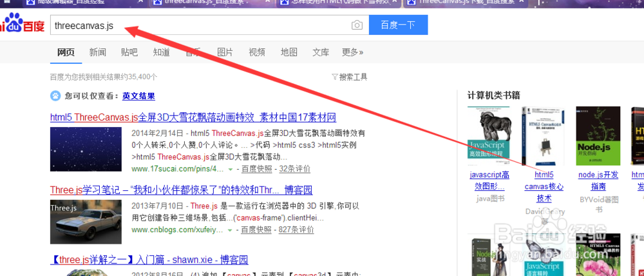Switch to the 怎样使用HTML代码做下雪特效 browser tab
Image resolution: width=644 pixels, height=276 pixels.
pos(339,2)
